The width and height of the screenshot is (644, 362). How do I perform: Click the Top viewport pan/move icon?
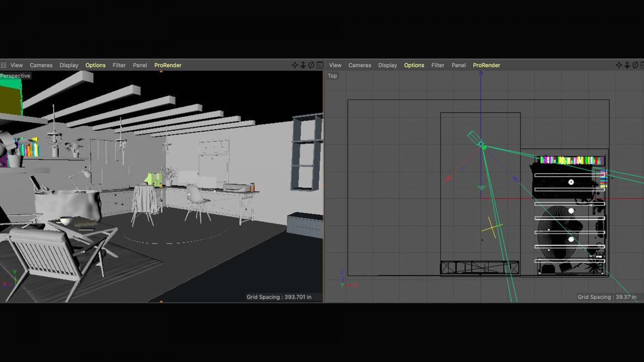619,65
